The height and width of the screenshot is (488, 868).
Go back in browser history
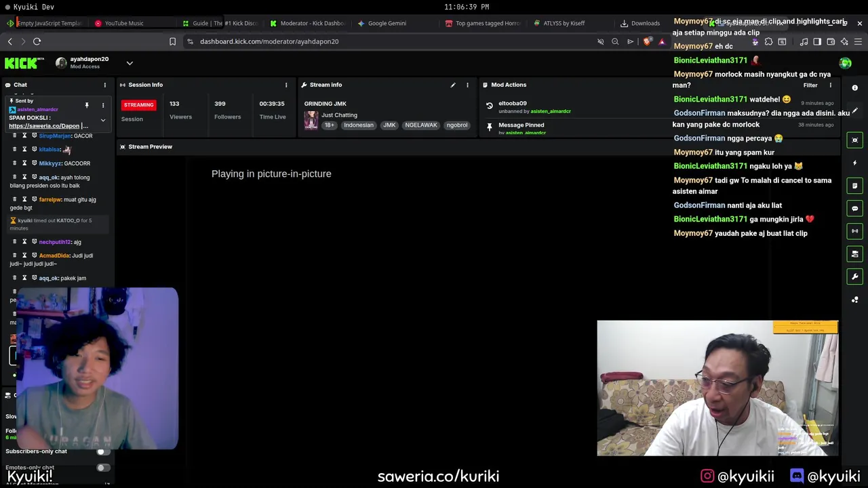(9, 41)
